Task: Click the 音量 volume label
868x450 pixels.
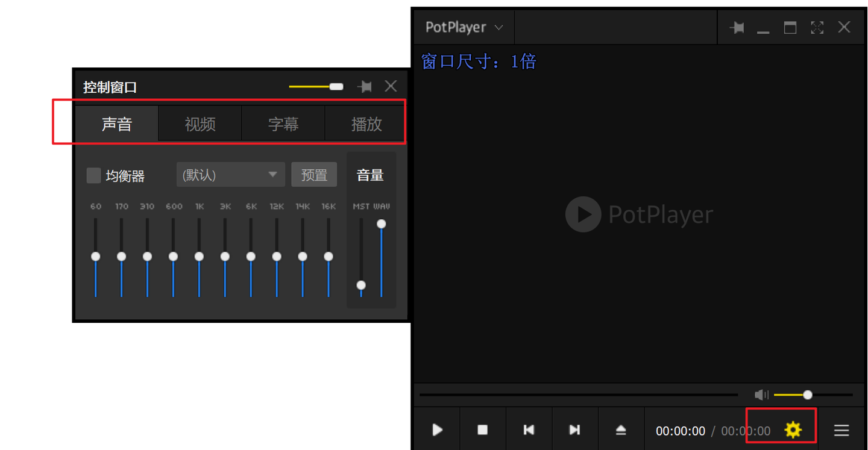Action: [370, 175]
